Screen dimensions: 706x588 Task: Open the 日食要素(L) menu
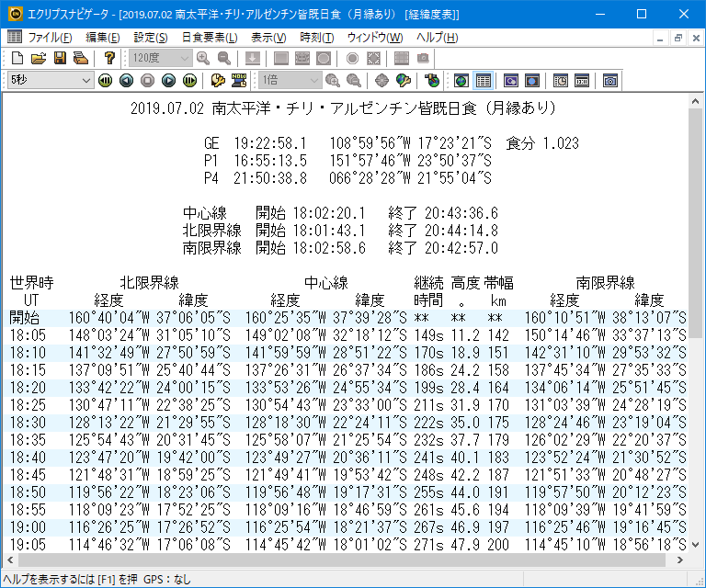(209, 38)
